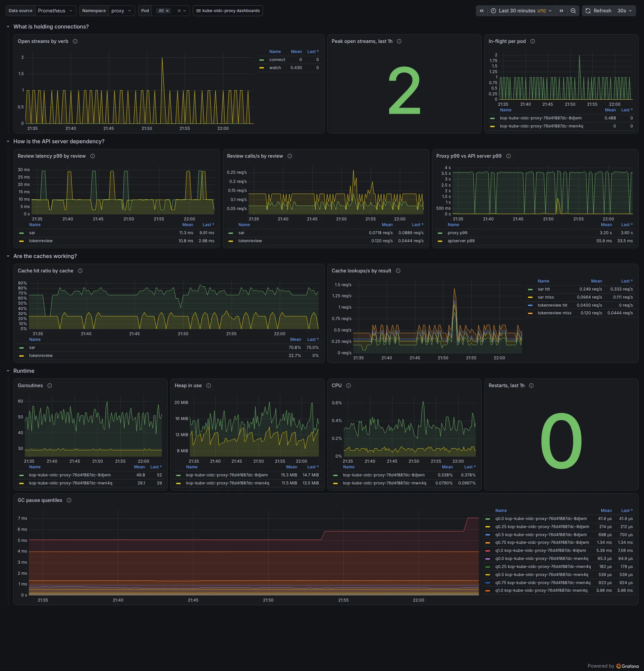Image resolution: width=644 pixels, height=671 pixels.
Task: Open Heap in use info icon
Action: point(209,385)
